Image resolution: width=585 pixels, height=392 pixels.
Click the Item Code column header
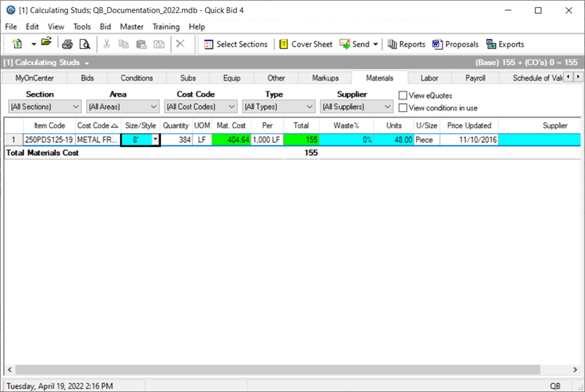(49, 126)
